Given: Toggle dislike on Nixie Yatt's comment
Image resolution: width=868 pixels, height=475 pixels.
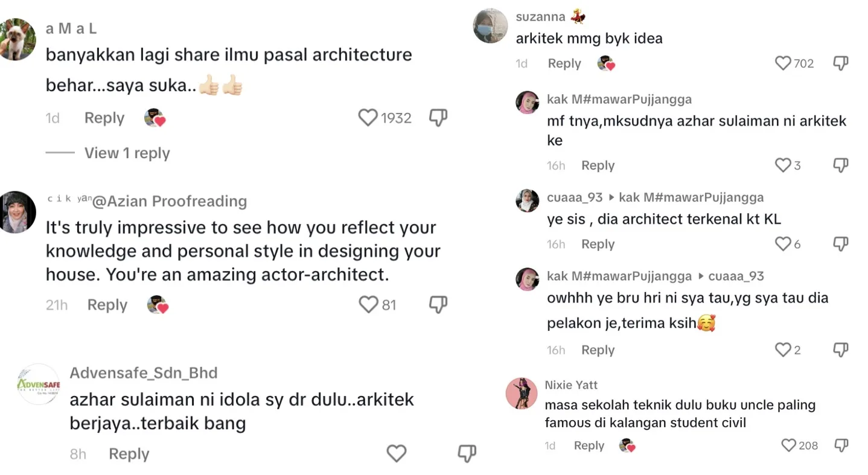Looking at the screenshot, I should (841, 445).
